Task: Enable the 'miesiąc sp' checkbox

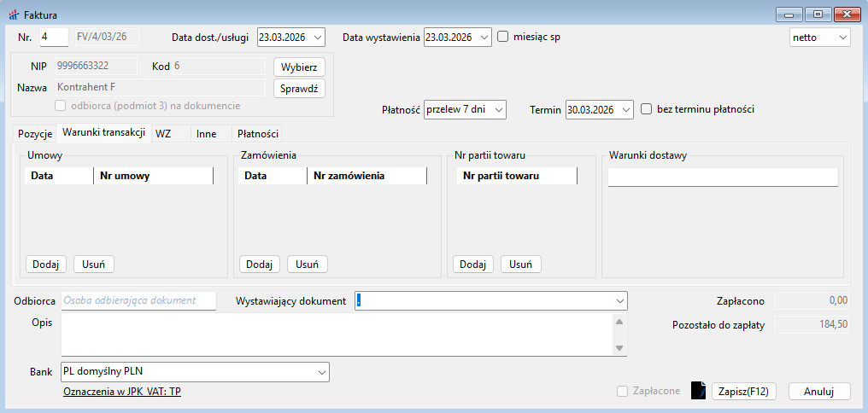Action: pos(503,37)
